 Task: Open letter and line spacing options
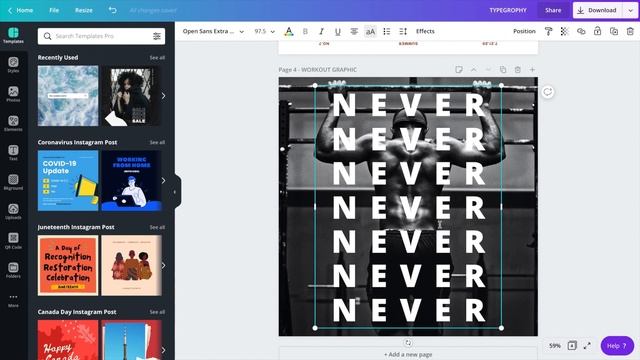pos(403,31)
